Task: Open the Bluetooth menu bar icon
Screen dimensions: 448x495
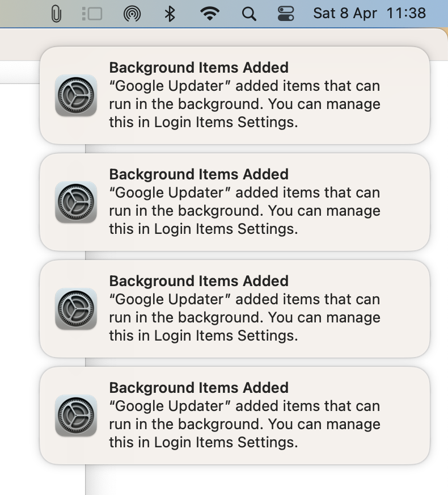Action: [x=170, y=14]
